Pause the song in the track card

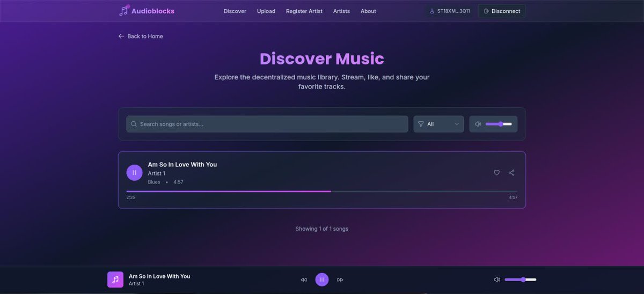(134, 173)
